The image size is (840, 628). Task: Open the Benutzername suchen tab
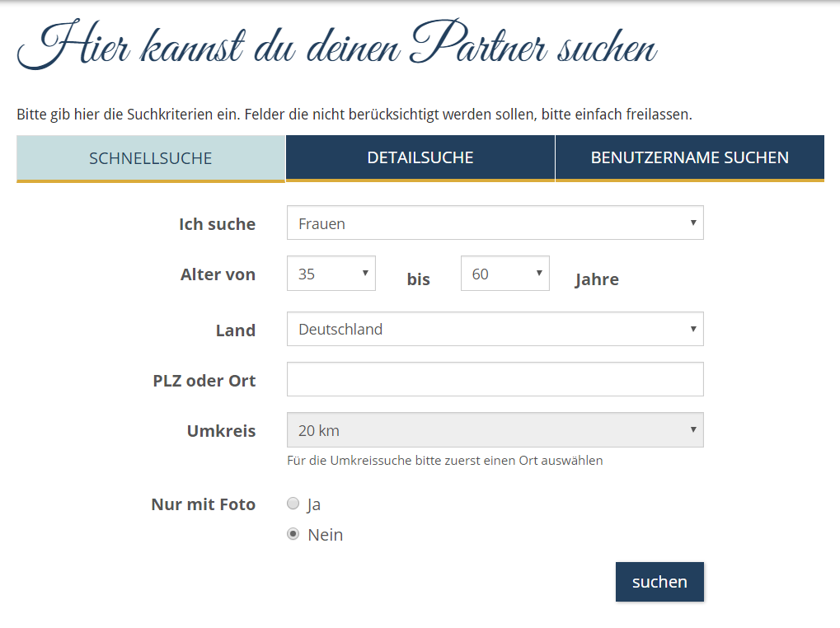click(689, 158)
